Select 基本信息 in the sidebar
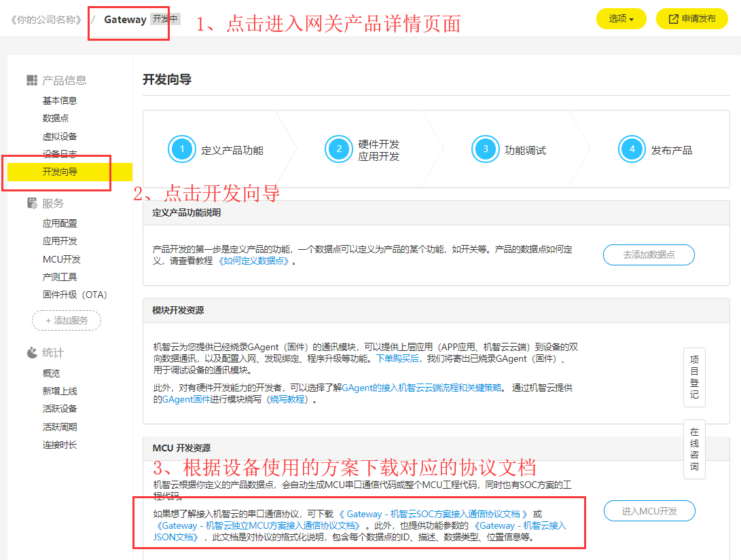Image resolution: width=741 pixels, height=560 pixels. (x=60, y=100)
